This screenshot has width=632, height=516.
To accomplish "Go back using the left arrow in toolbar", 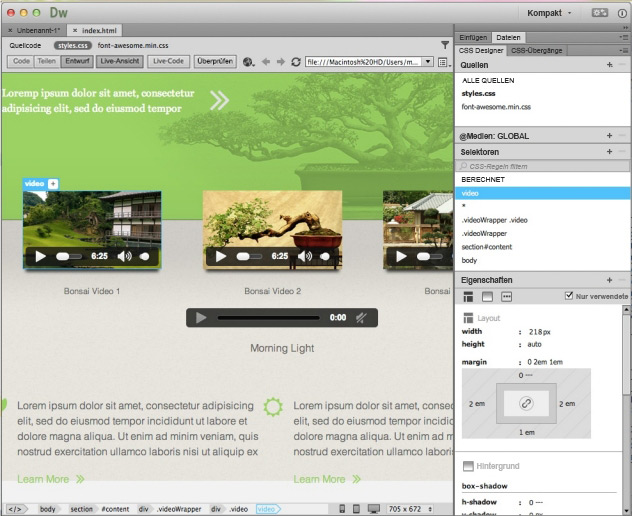I will click(266, 62).
